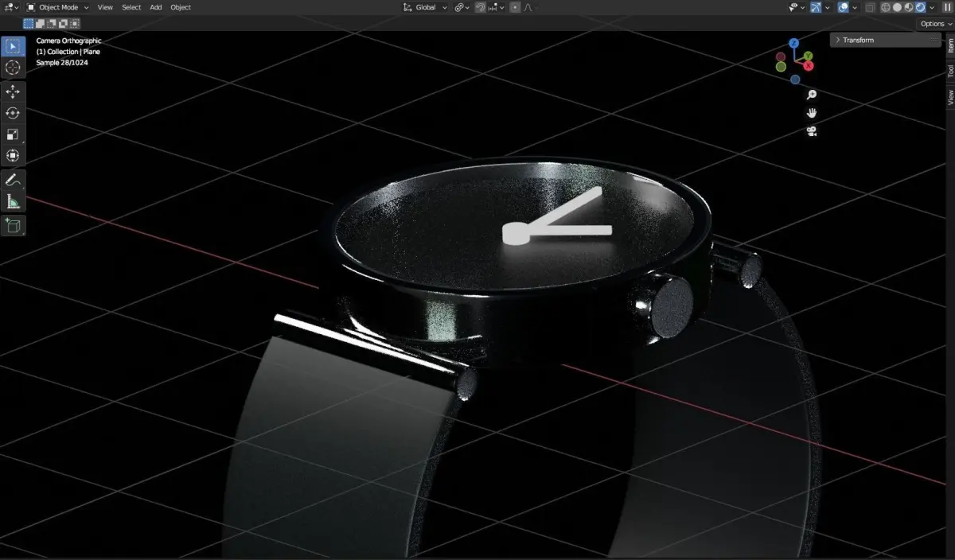Open the Add menu

[156, 7]
